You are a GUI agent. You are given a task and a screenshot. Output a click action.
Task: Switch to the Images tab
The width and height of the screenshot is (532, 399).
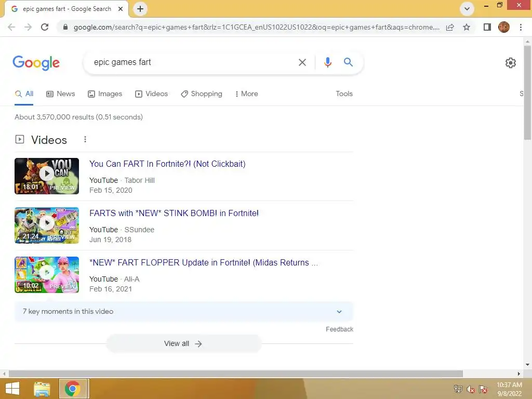pyautogui.click(x=105, y=94)
